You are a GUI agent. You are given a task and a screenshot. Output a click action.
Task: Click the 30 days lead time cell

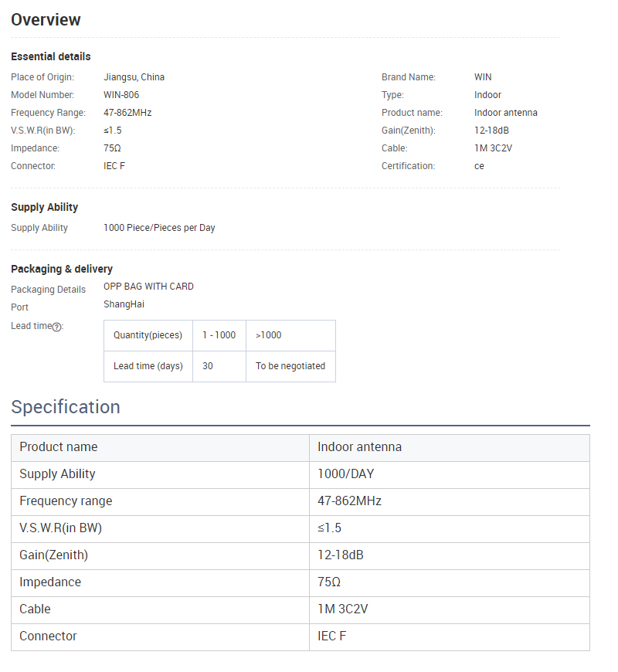point(219,366)
